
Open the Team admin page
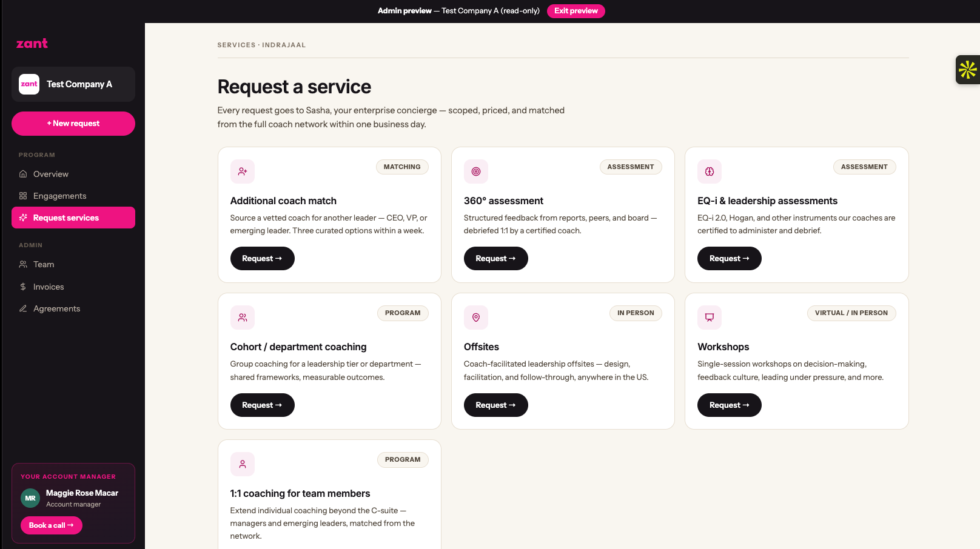(x=73, y=264)
